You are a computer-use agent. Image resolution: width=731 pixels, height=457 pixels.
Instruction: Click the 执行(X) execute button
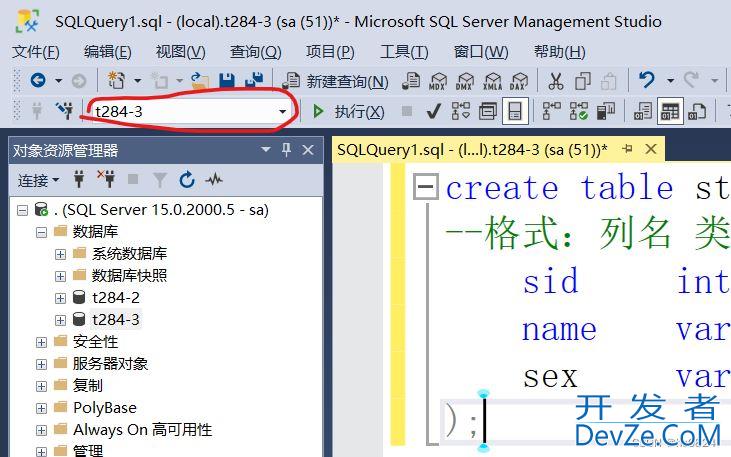tap(348, 111)
